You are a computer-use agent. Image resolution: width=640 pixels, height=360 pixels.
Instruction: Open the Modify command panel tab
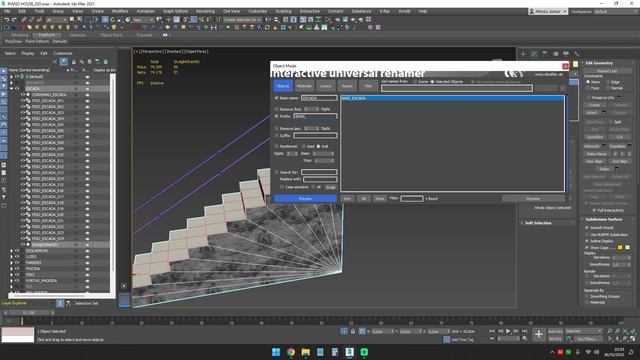point(534,53)
